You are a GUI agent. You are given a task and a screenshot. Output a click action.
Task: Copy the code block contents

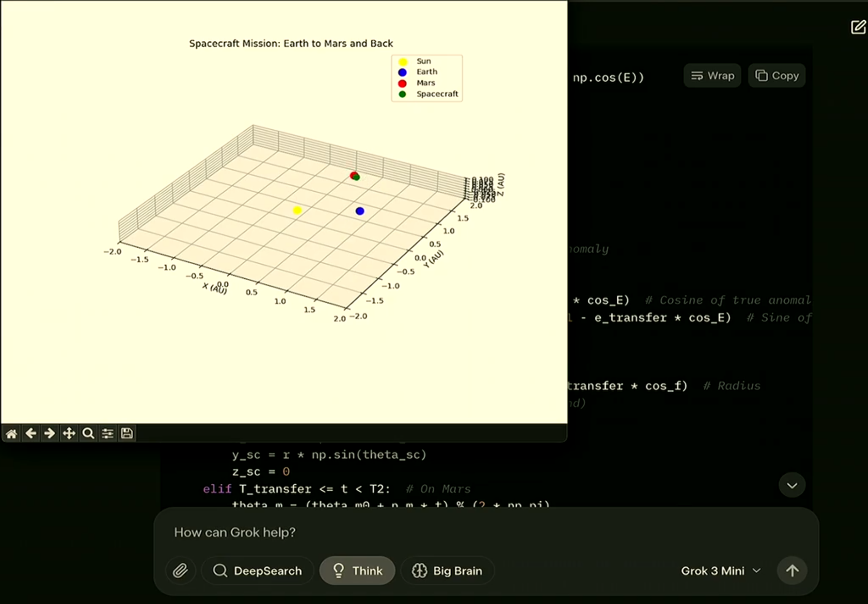(x=777, y=76)
